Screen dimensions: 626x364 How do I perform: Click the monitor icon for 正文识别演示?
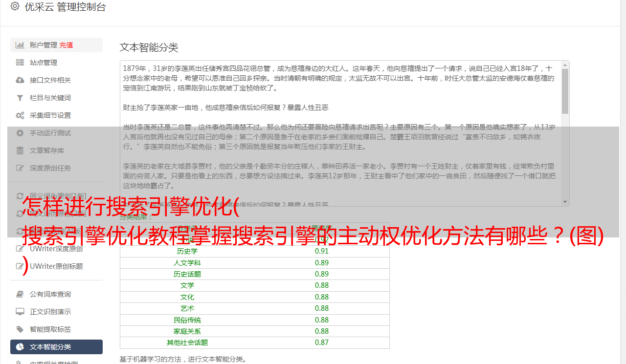click(x=20, y=312)
